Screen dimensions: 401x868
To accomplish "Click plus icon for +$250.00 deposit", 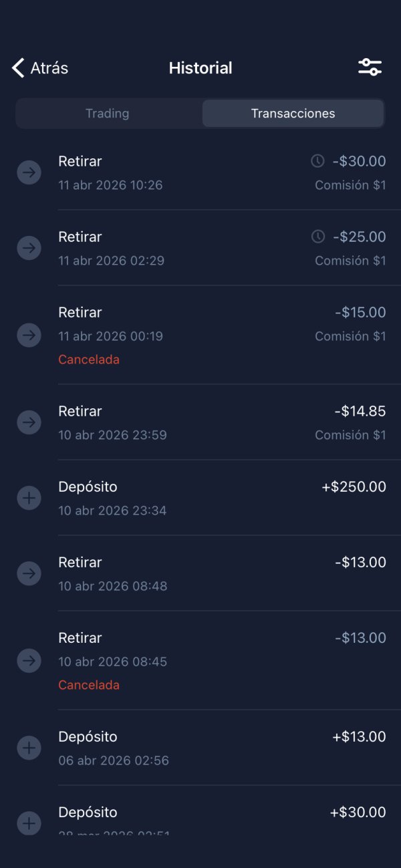I will point(29,498).
